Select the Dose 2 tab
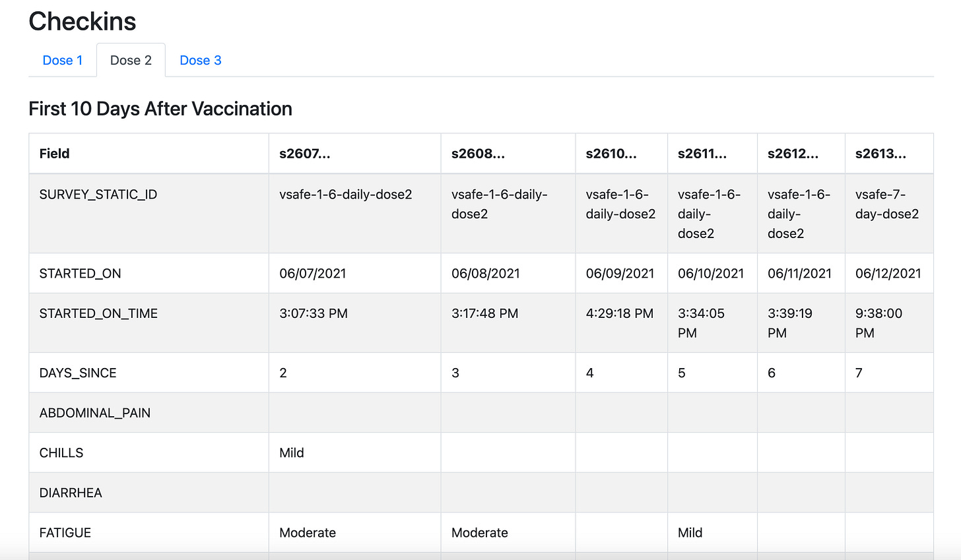Viewport: 961px width, 560px height. [x=131, y=60]
